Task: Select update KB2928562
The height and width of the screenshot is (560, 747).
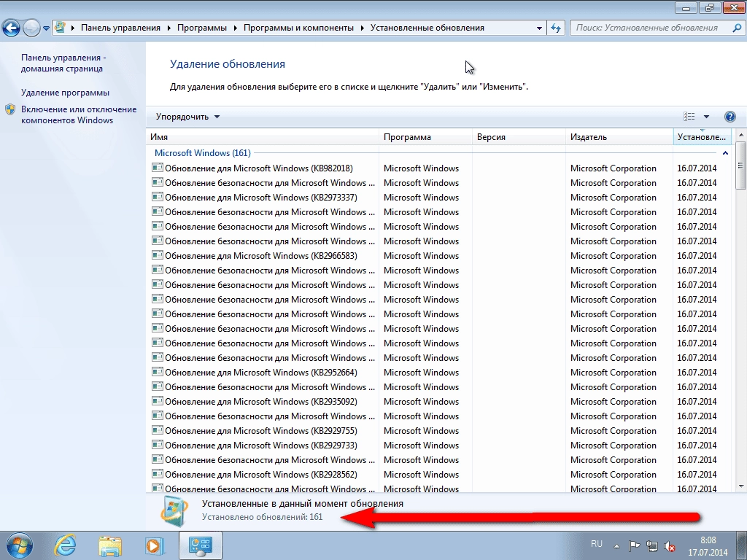Action: 261,474
